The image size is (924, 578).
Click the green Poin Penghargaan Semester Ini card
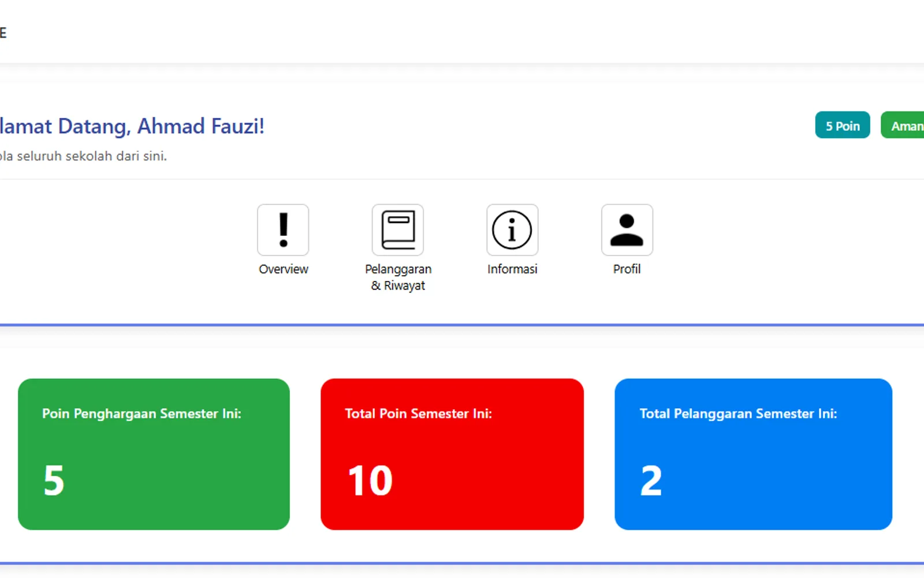(x=154, y=454)
